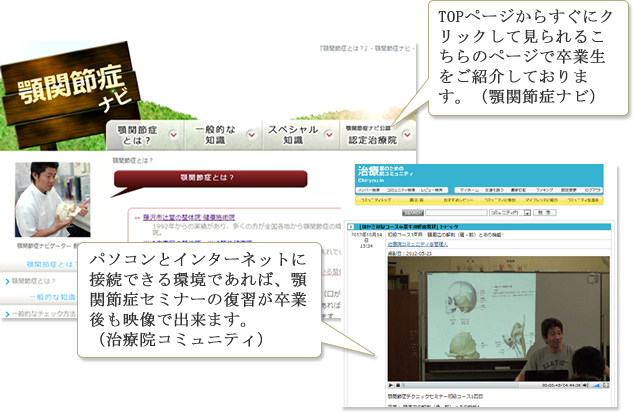Click ログアウト in the community menu
The height and width of the screenshot is (412, 633).
point(592,190)
